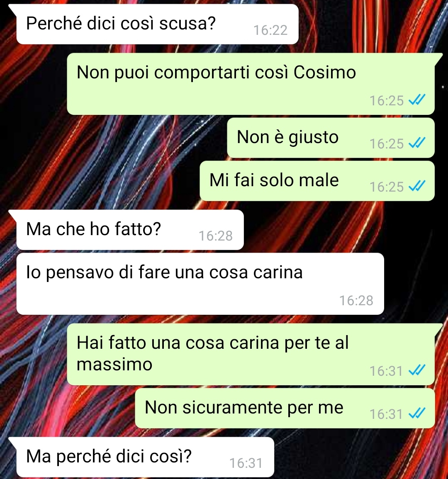Tap the double check marks on 'Non è giusto'
Viewport: 448px width, 479px height.
coord(417,143)
